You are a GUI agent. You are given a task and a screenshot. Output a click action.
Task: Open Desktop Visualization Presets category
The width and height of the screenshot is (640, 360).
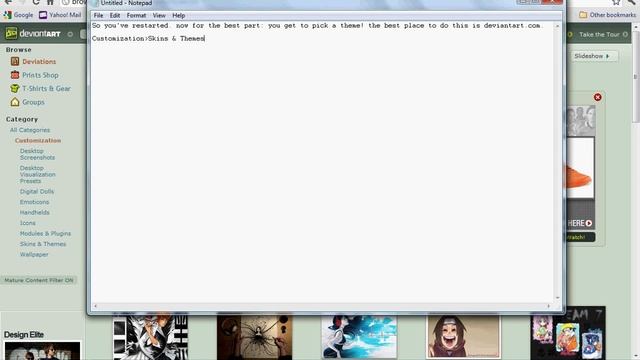[38, 174]
